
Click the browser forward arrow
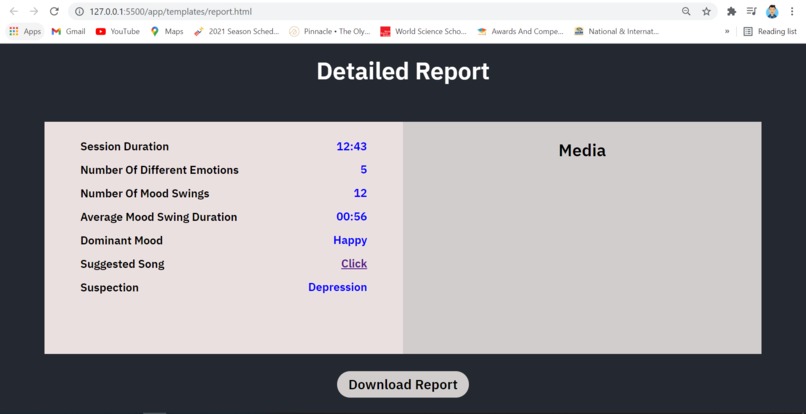click(x=34, y=11)
